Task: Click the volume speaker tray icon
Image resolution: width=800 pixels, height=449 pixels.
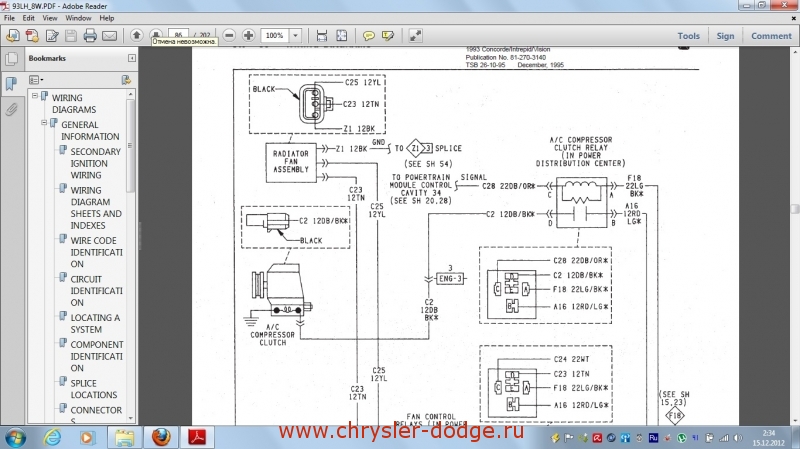Action: point(738,438)
